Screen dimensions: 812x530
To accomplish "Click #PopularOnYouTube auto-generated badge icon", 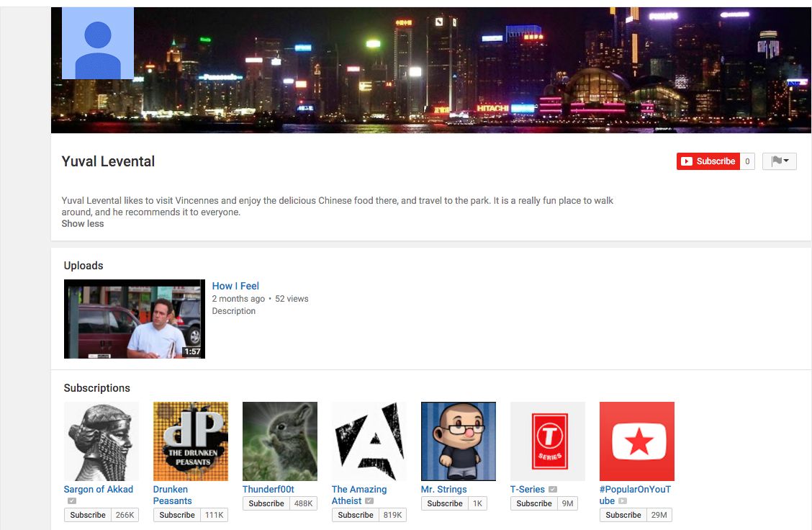I will coord(623,501).
